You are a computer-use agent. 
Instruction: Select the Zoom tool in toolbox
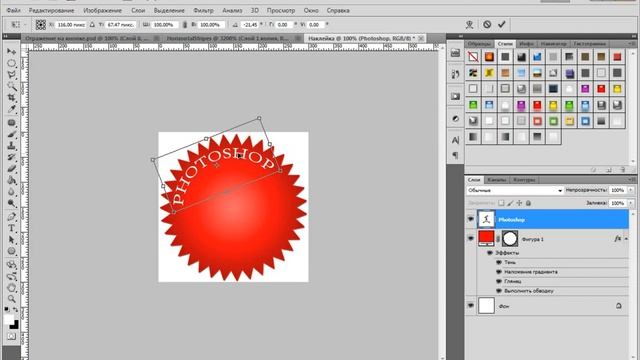11,299
